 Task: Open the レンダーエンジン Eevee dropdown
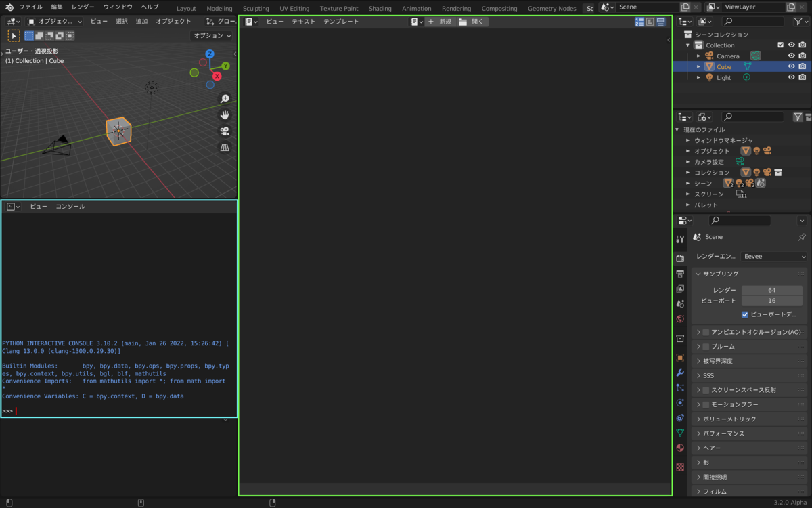774,257
